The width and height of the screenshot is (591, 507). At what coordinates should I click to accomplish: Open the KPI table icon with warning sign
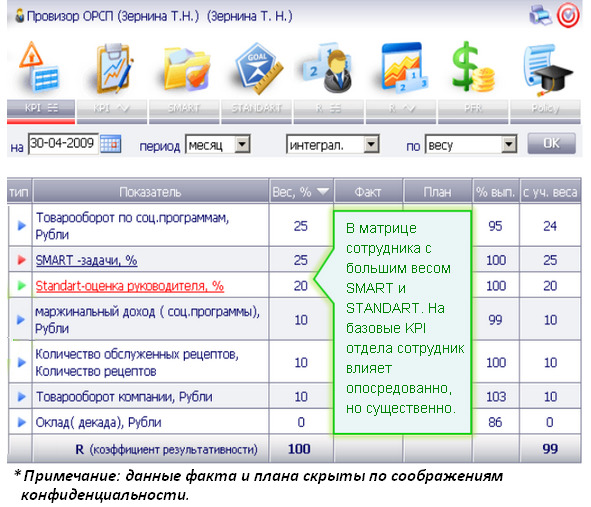point(39,67)
